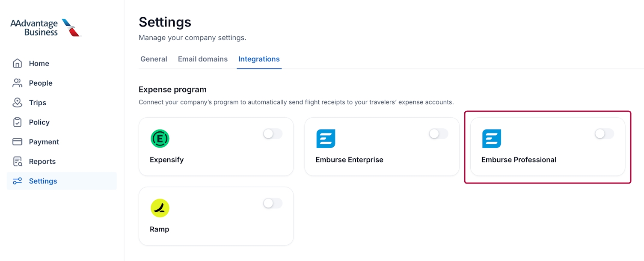Viewport: 644px width, 261px height.
Task: Click the People icon in sidebar
Action: 17,83
